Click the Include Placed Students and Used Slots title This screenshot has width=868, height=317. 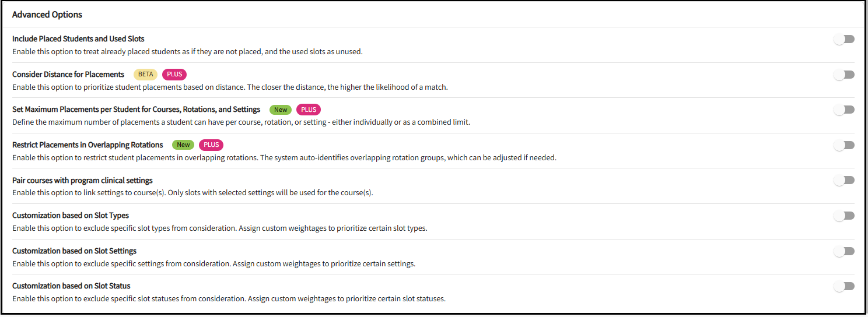pyautogui.click(x=78, y=39)
